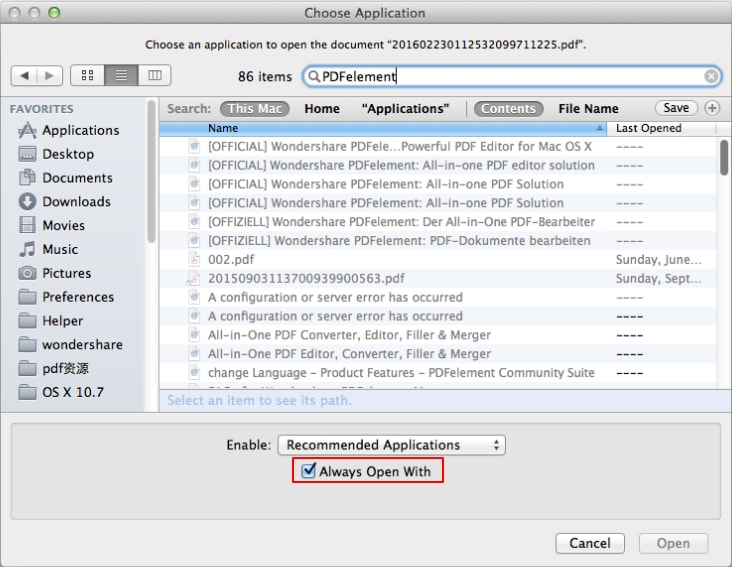Open the pdf资源 folder in the sidebar
This screenshot has height=567, width=732.
[x=53, y=368]
